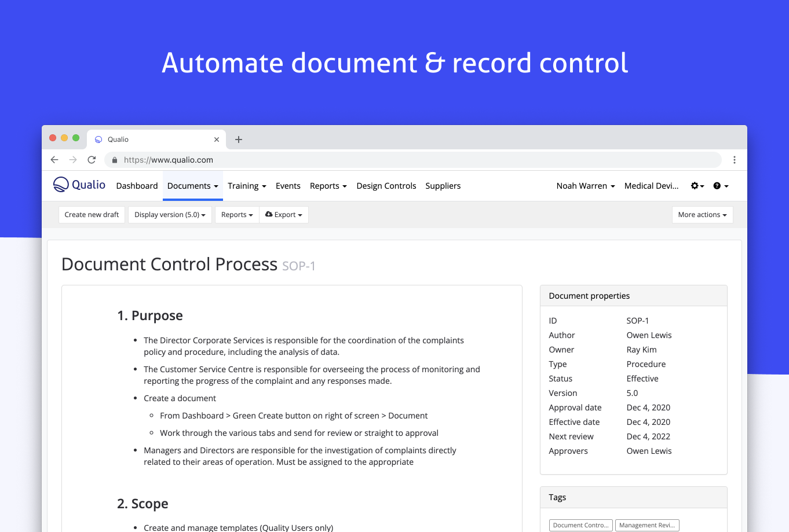The height and width of the screenshot is (532, 789).
Task: Click the Medical Devi... company name
Action: [652, 186]
